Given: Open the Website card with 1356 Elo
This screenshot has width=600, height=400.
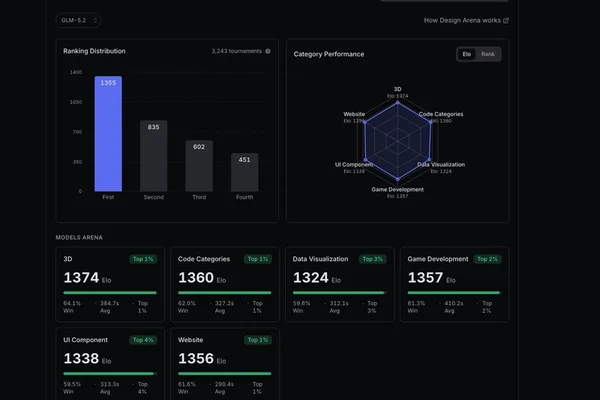Looking at the screenshot, I should [225, 364].
